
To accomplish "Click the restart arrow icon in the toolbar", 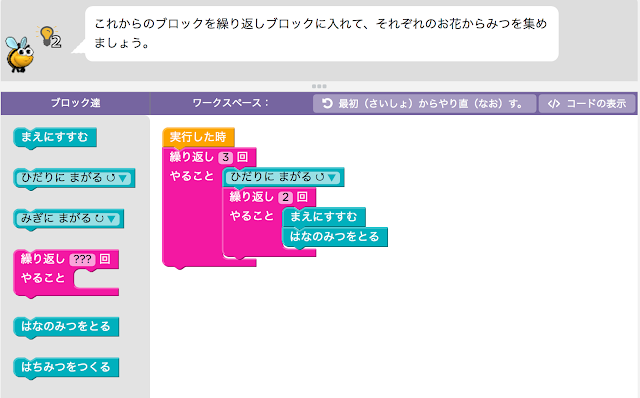I will coord(327,104).
